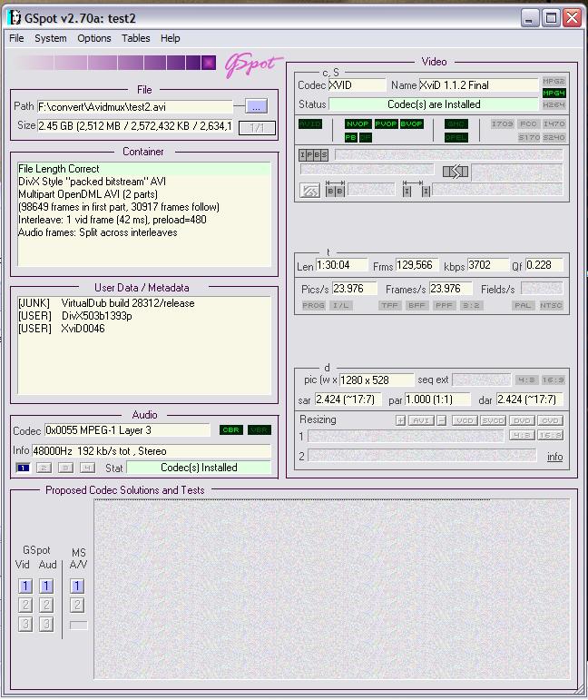The height and width of the screenshot is (700, 588).
Task: Click the VBR audio indicator
Action: (260, 430)
